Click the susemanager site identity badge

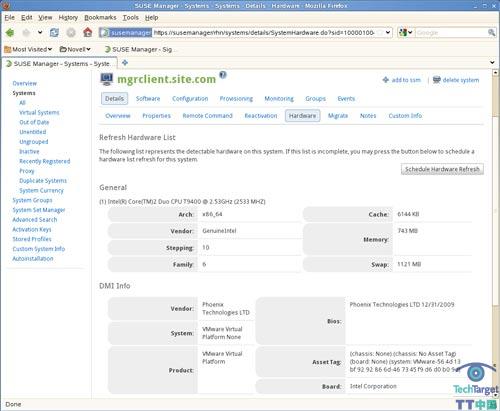(126, 32)
